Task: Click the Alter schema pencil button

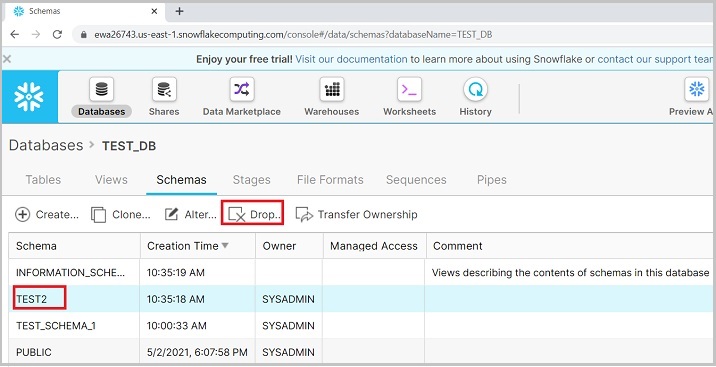Action: pos(190,215)
